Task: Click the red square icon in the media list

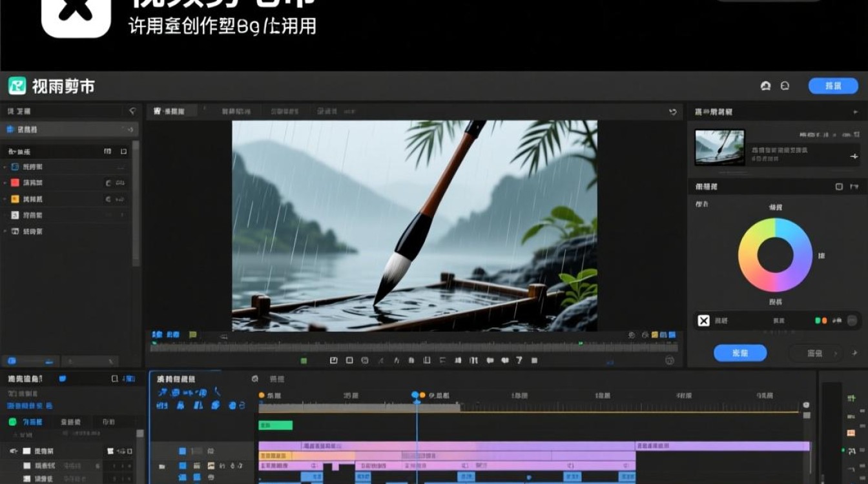Action: click(15, 183)
